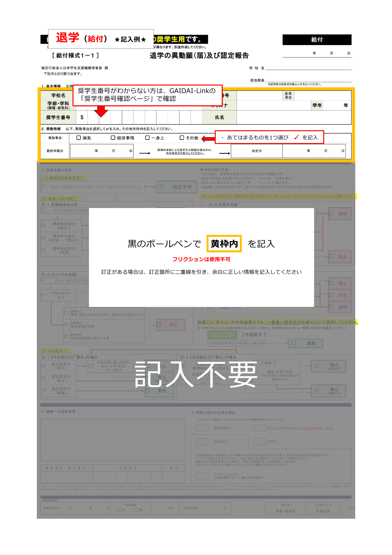Click the 学部・学科 row label

pos(58,105)
